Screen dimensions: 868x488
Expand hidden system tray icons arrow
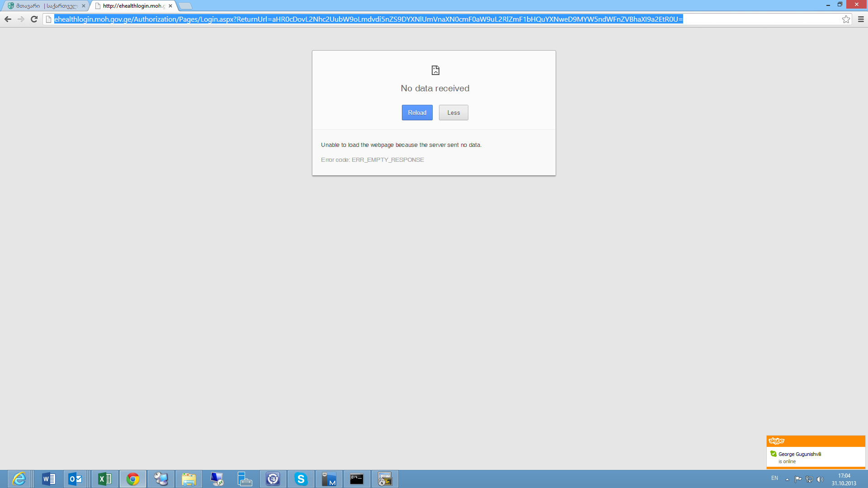tap(787, 479)
